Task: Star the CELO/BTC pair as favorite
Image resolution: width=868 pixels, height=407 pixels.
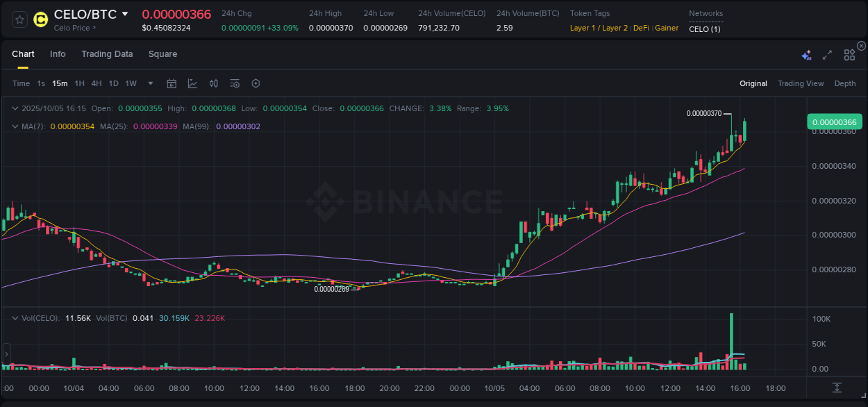Action: point(19,19)
